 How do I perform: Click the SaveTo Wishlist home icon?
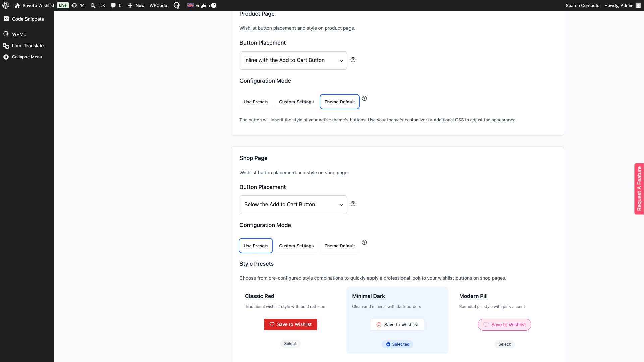click(17, 5)
